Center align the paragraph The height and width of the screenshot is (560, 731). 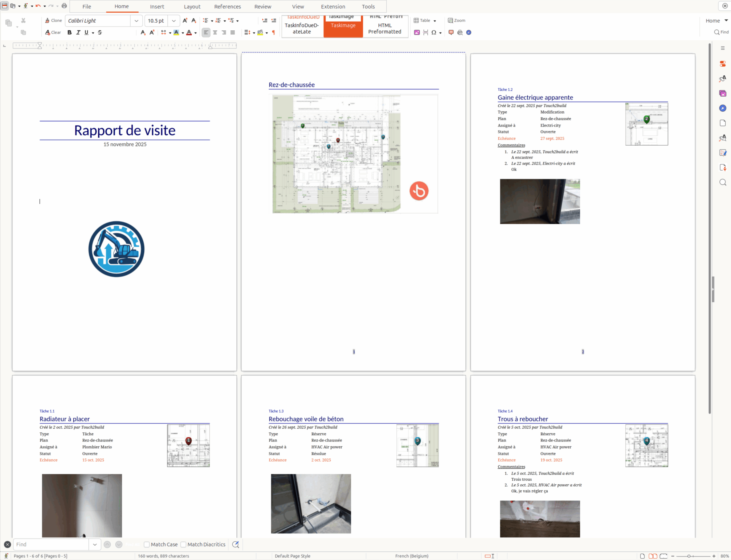pyautogui.click(x=215, y=32)
